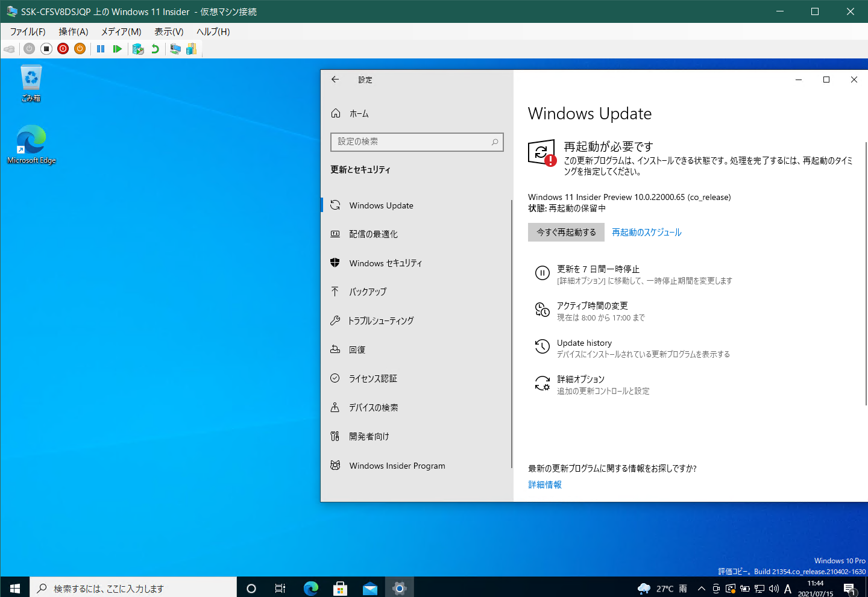Open the ヘルプ(H) menu
This screenshot has height=597, width=868.
tap(213, 32)
